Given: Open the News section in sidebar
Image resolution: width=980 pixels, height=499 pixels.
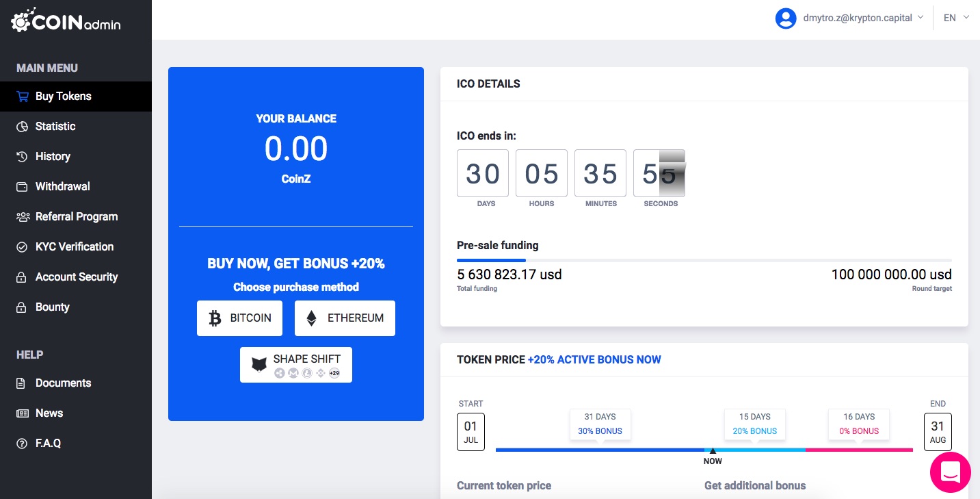Looking at the screenshot, I should pos(49,413).
